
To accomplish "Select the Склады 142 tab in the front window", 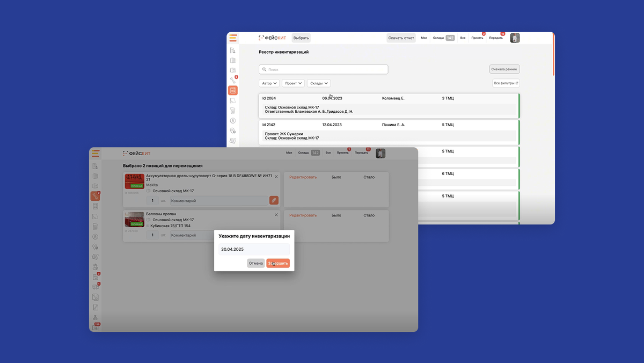I will [x=309, y=153].
